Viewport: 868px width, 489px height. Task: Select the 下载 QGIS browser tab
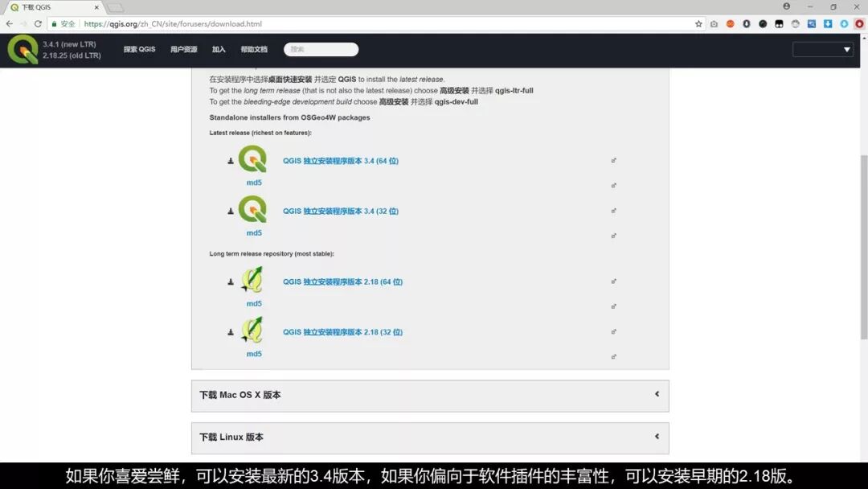coord(54,7)
